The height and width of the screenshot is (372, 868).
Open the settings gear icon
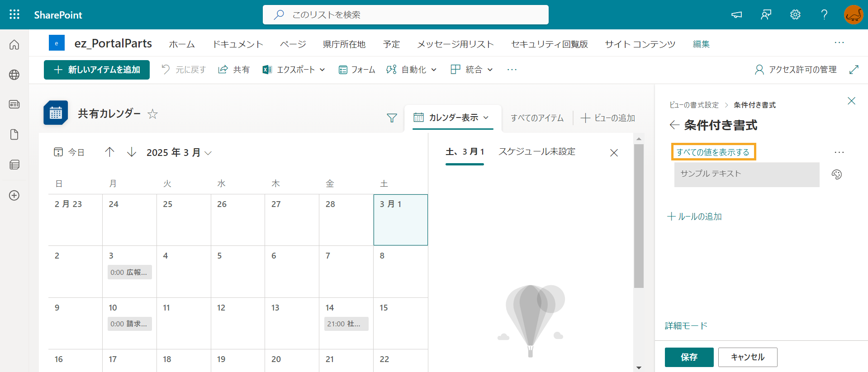point(795,15)
